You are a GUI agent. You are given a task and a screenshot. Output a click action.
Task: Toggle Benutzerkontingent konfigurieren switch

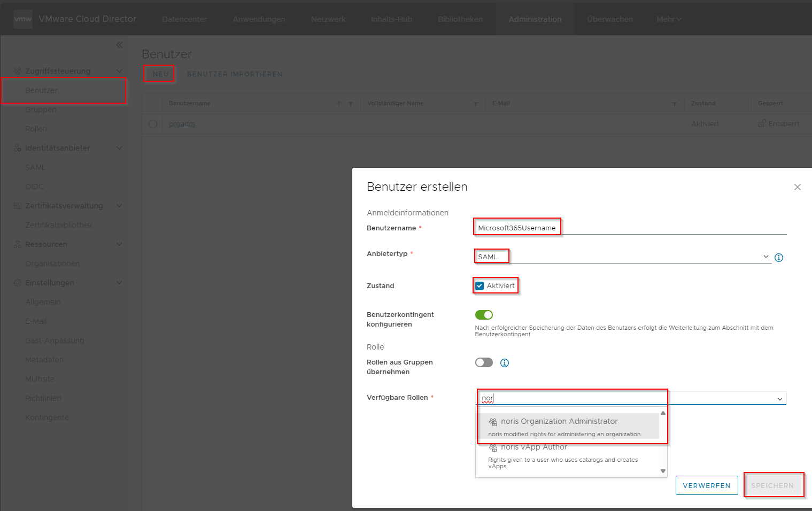(x=484, y=315)
